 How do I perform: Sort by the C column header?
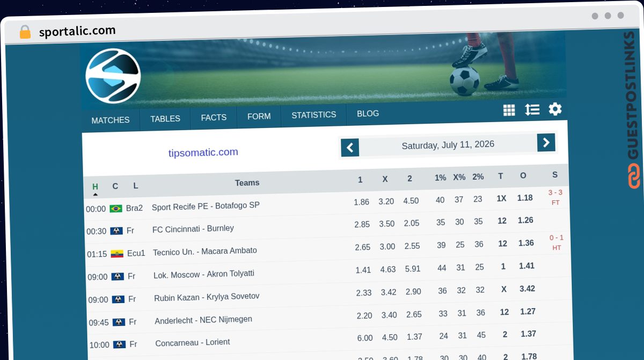pos(115,186)
